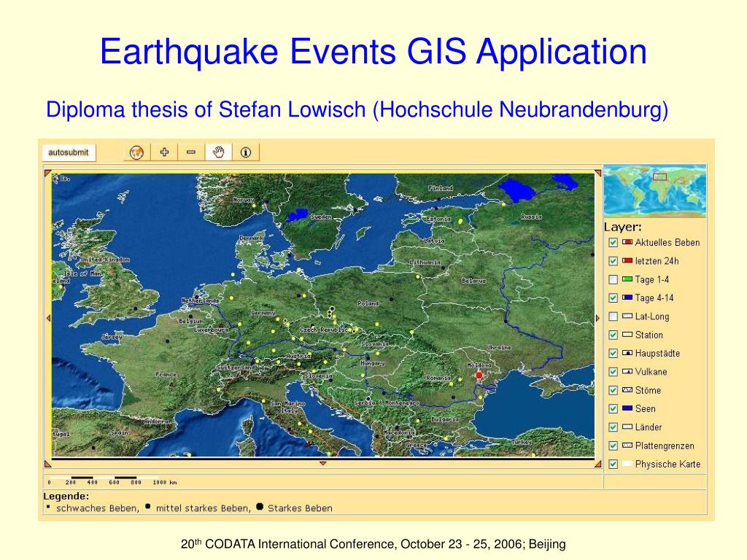Toggle the Seen layer checkbox
Viewport: 747px width, 560px height.
pyautogui.click(x=613, y=408)
